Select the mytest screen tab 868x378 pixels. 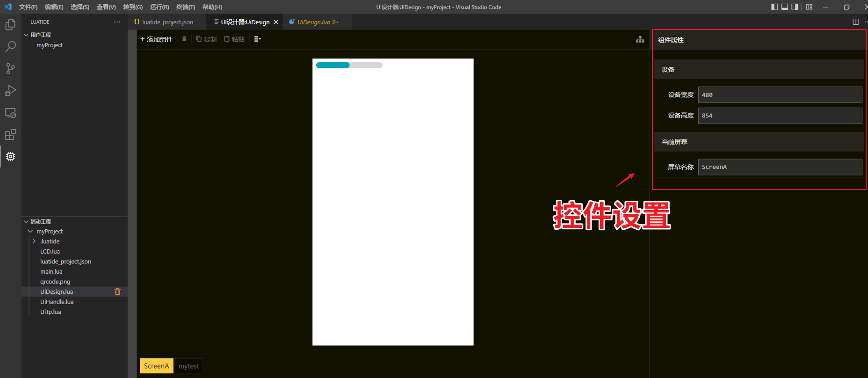click(x=188, y=366)
